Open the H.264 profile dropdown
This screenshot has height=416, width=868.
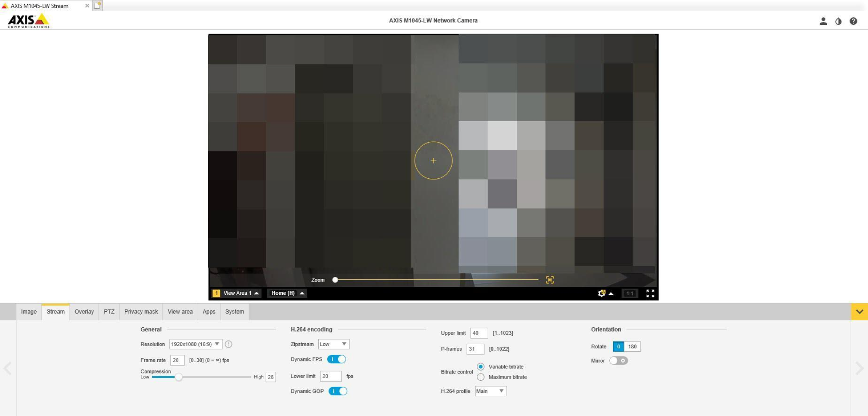pyautogui.click(x=491, y=391)
